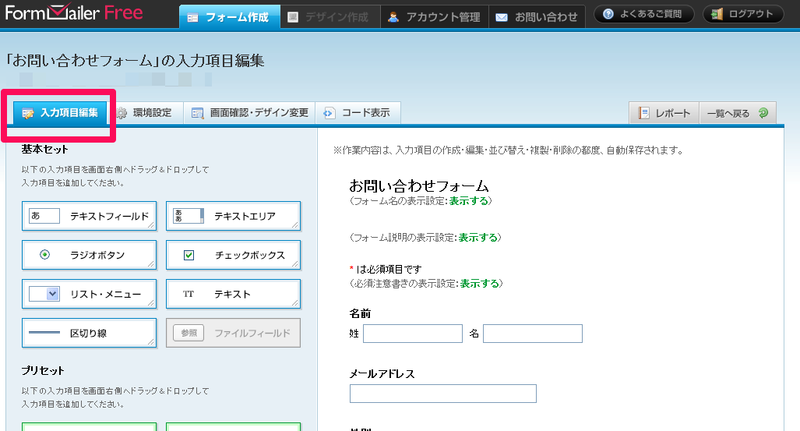Click the メールアドレス input field
The width and height of the screenshot is (800, 431).
(443, 393)
